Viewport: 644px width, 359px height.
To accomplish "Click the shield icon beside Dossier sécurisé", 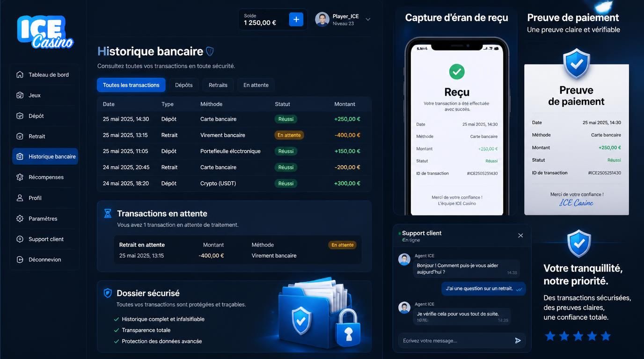I will [108, 293].
